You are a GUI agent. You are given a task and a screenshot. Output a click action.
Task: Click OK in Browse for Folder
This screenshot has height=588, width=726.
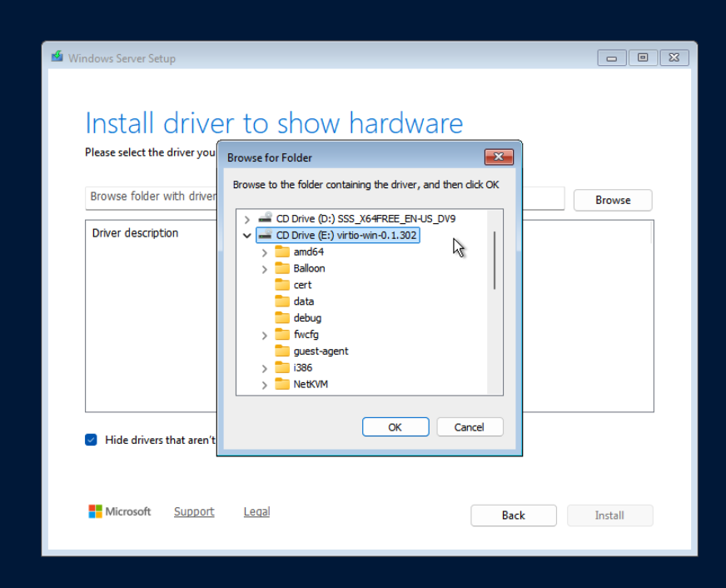pyautogui.click(x=395, y=427)
